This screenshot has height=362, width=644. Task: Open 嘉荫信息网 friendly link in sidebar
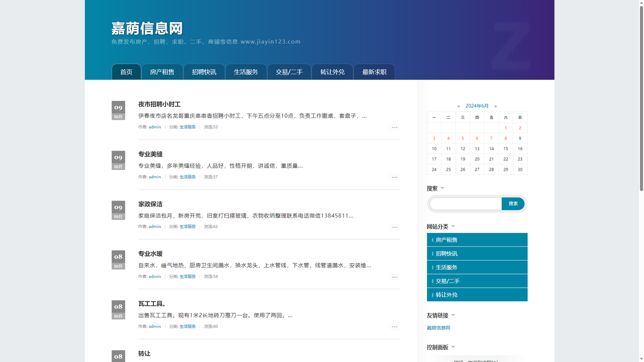(x=438, y=328)
